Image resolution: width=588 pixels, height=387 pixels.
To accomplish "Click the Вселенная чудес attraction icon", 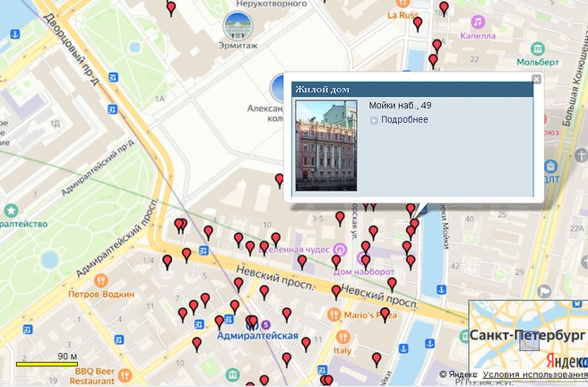I will click(340, 249).
